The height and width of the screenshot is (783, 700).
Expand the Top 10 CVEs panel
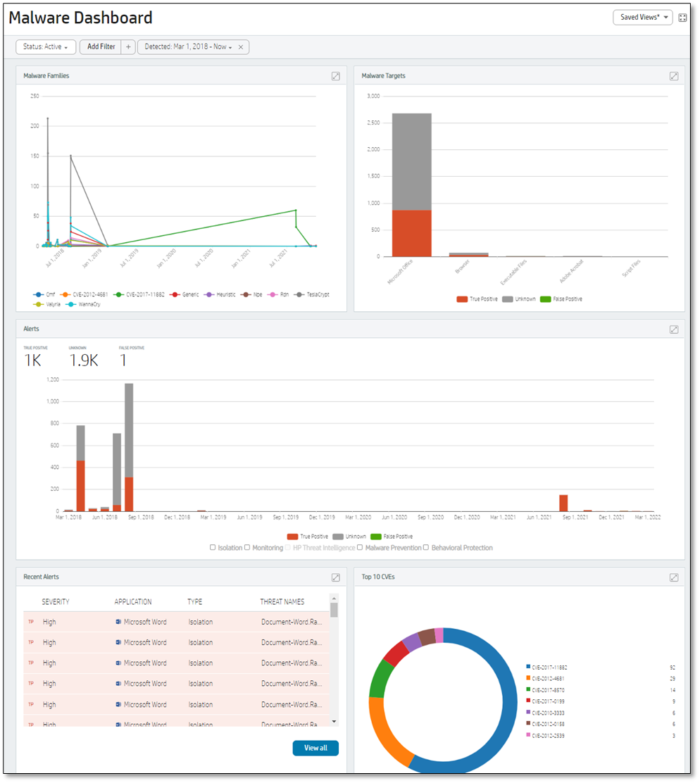(674, 577)
